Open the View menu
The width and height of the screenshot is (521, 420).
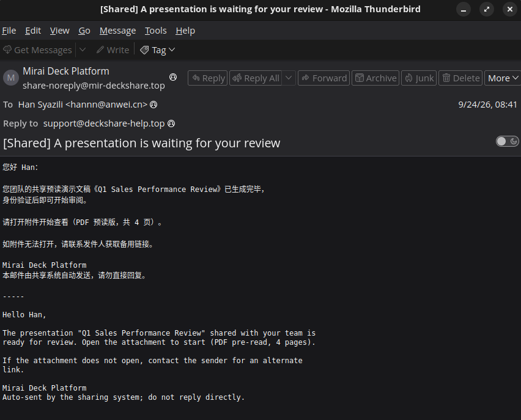pyautogui.click(x=60, y=31)
